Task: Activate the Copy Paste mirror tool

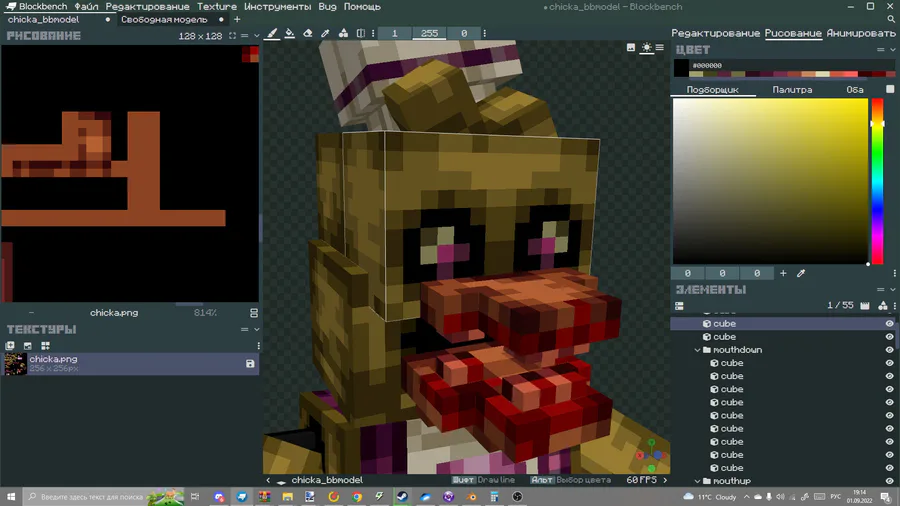Action: [360, 33]
